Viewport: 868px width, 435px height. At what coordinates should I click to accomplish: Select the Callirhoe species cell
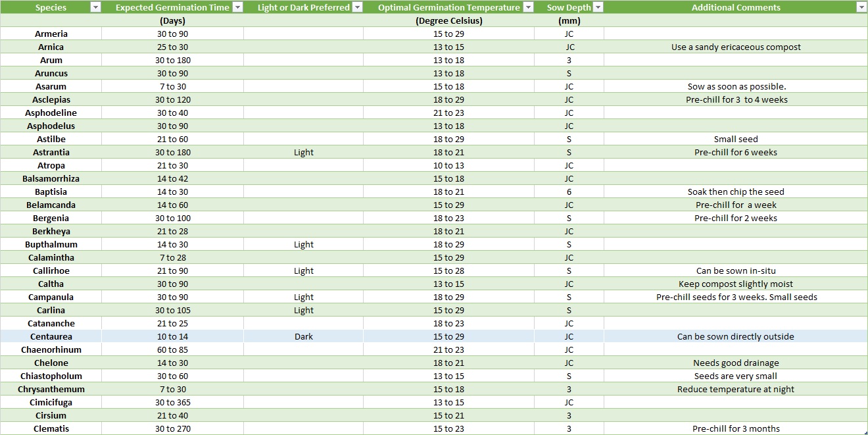coord(51,270)
